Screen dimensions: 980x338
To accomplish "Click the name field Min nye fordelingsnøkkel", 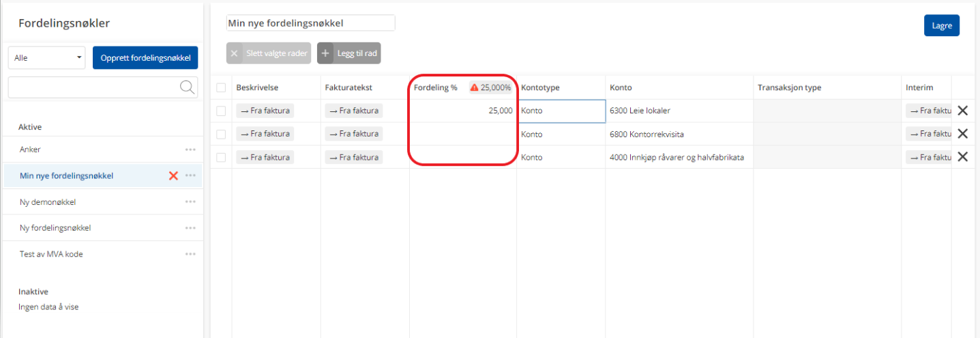I will pos(310,23).
